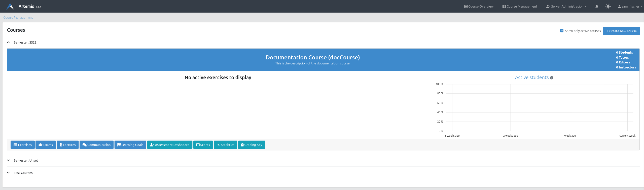This screenshot has width=644, height=190.
Task: Go to Course Overview in navbar
Action: click(x=479, y=7)
